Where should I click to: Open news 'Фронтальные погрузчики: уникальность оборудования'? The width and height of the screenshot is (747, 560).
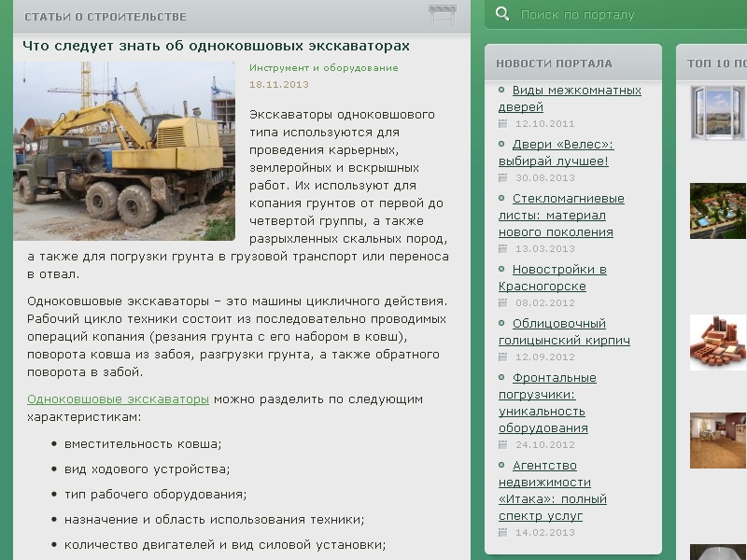coord(547,403)
